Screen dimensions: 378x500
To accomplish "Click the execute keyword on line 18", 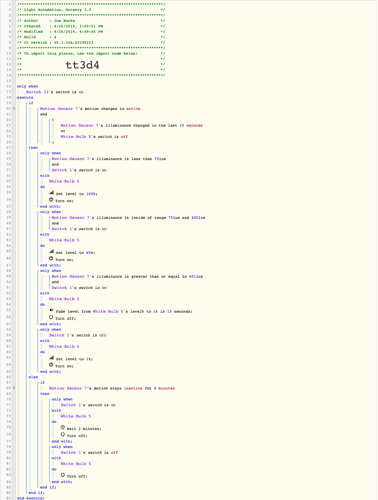I will tap(25, 97).
